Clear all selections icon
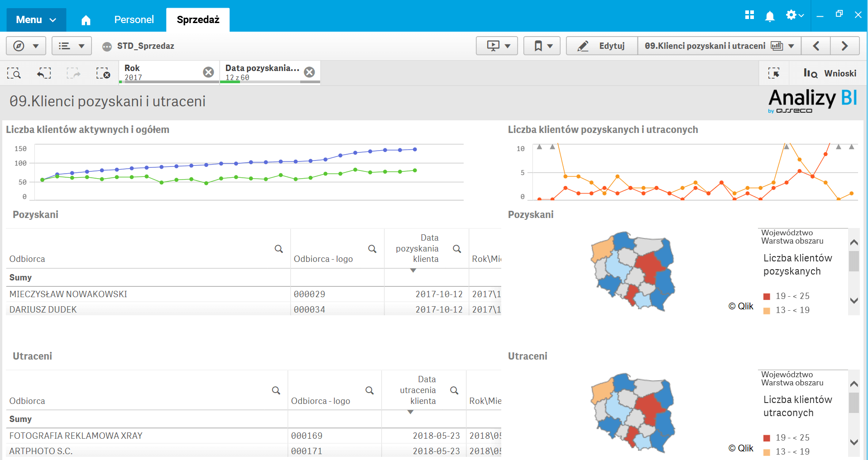 pyautogui.click(x=103, y=73)
